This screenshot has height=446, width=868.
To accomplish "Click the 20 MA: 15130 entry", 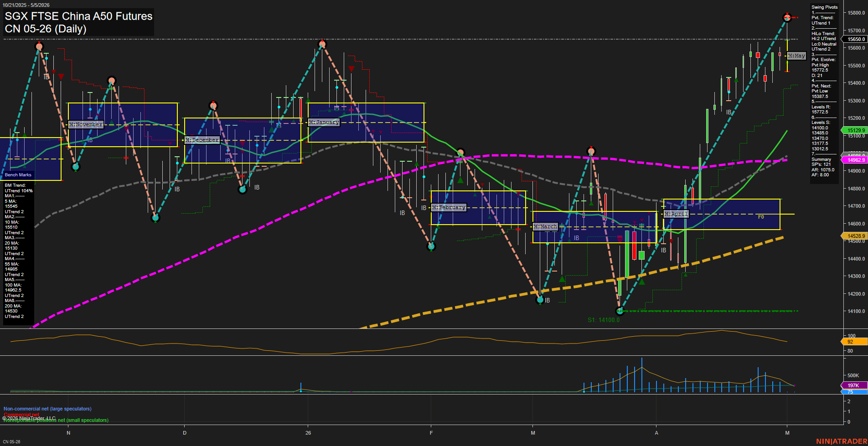I will point(12,246).
